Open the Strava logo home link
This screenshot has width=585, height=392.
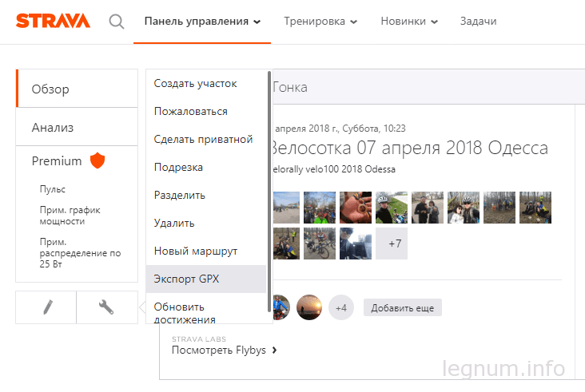(53, 21)
